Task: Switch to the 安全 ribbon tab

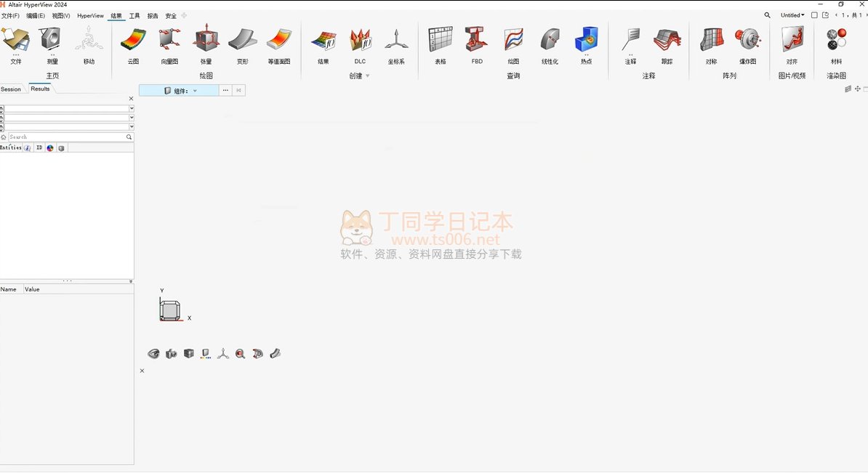Action: [171, 15]
